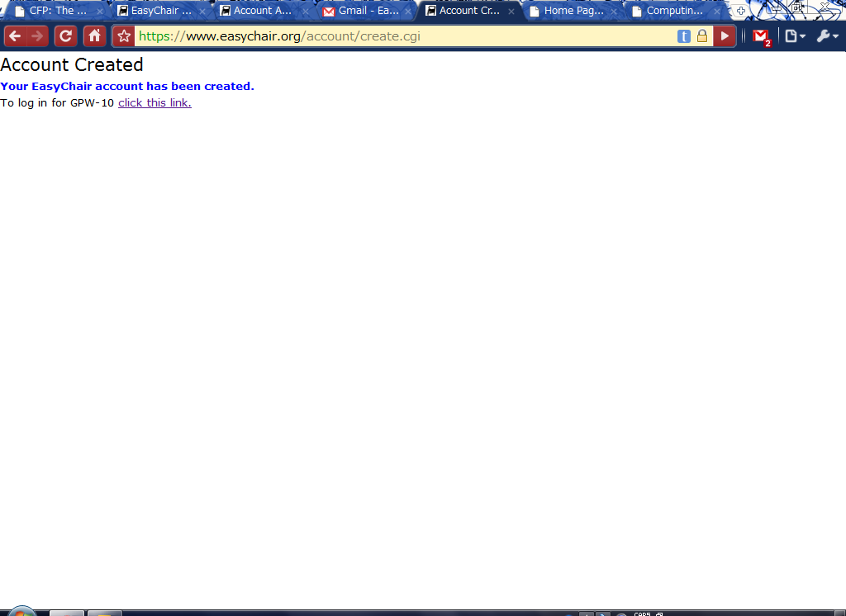Click the easychair.org URL in the address bar
The image size is (846, 616).
[279, 36]
